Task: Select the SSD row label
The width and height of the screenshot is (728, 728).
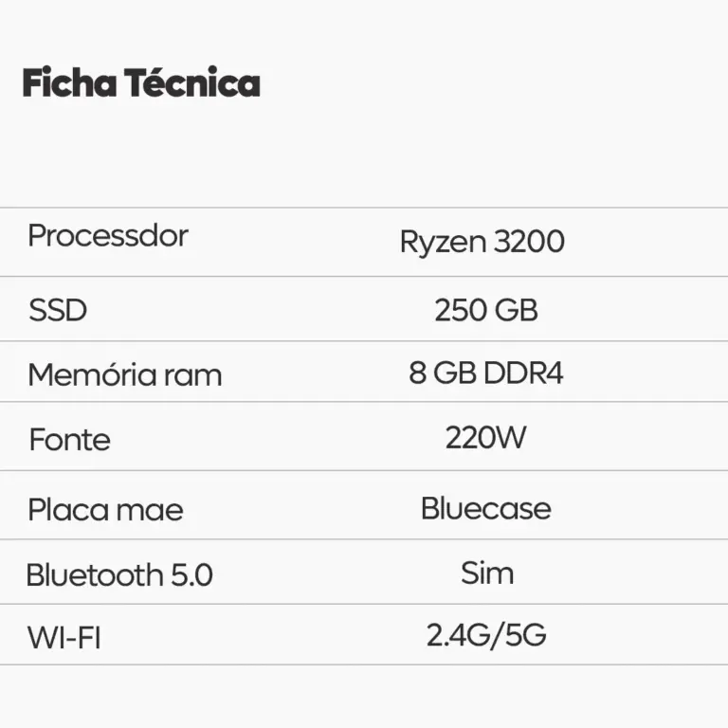Action: 58,311
